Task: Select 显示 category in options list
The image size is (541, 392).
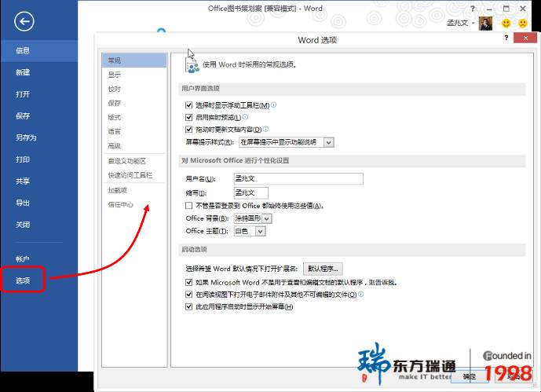Action: (x=134, y=75)
